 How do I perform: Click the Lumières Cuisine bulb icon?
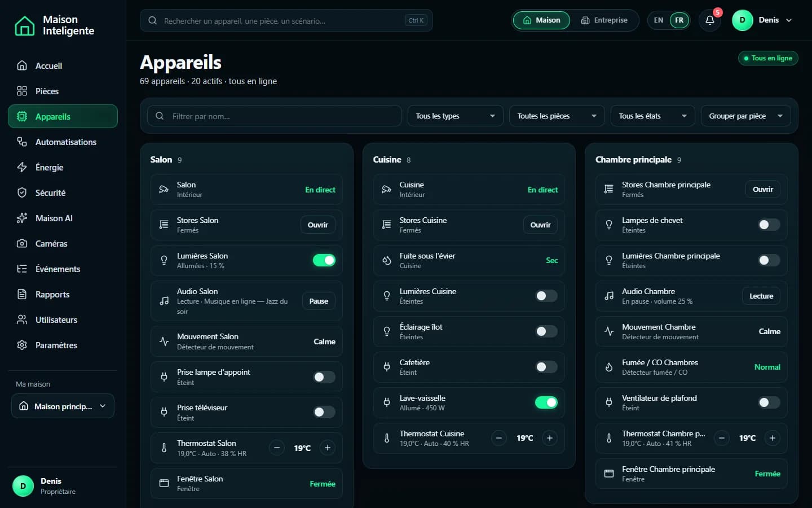(x=387, y=296)
